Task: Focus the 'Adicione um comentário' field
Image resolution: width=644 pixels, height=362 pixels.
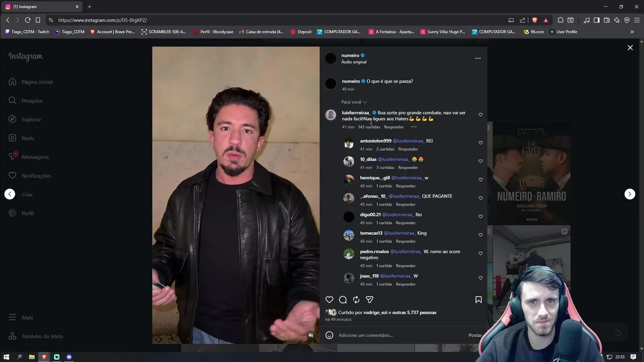Action: [x=401, y=335]
